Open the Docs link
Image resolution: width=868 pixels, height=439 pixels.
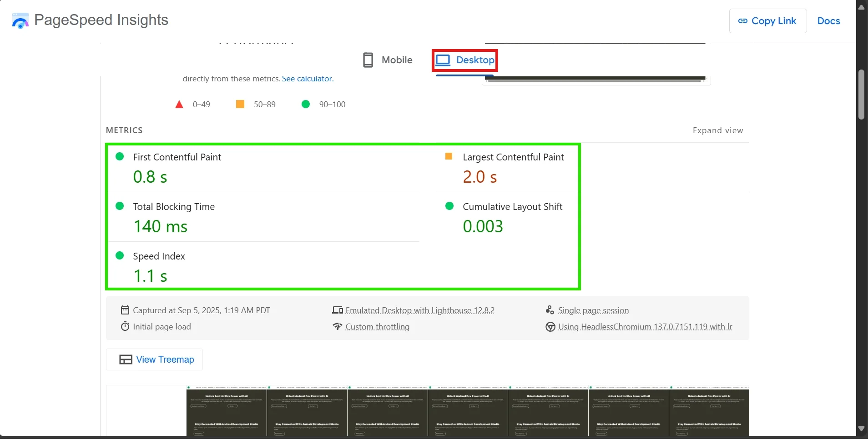tap(828, 21)
